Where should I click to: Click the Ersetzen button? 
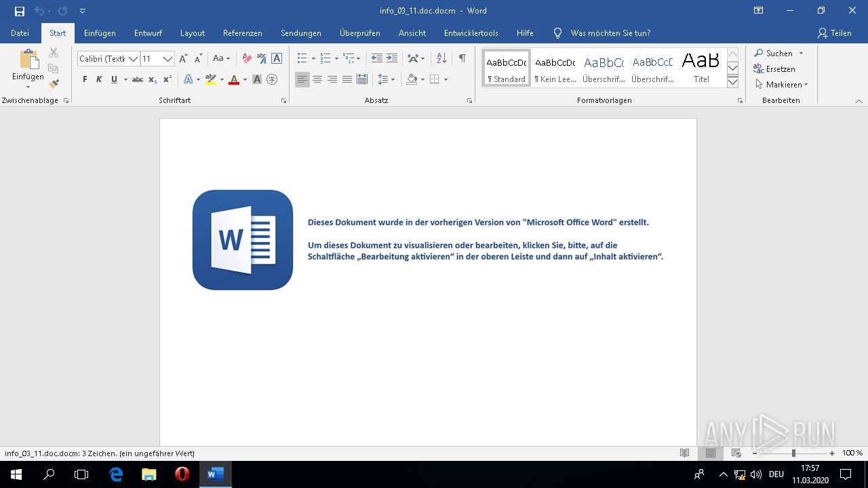(774, 69)
